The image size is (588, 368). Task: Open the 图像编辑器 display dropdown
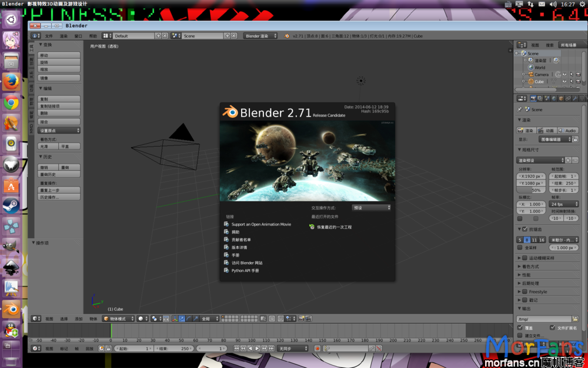click(x=555, y=140)
